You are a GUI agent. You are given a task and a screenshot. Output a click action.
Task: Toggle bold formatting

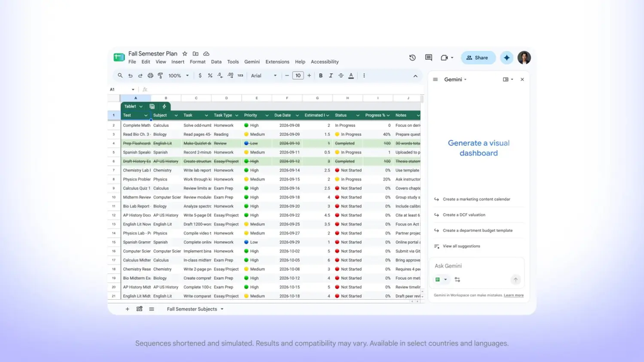tap(321, 75)
